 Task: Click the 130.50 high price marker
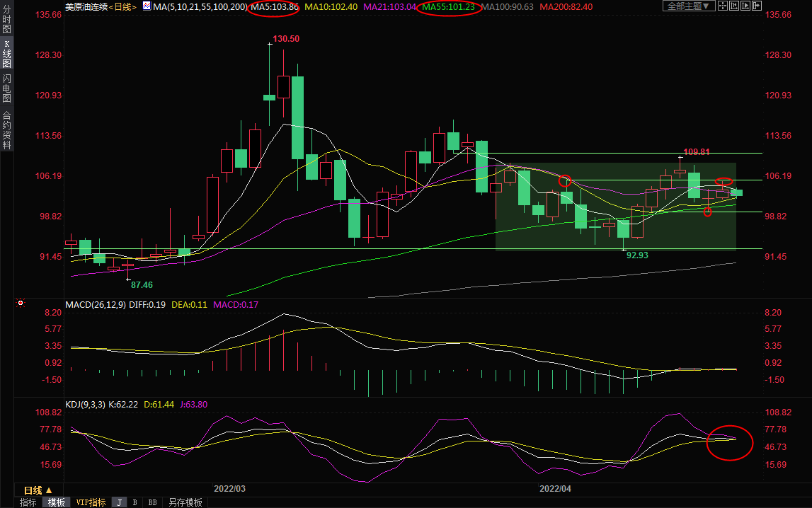[x=286, y=39]
